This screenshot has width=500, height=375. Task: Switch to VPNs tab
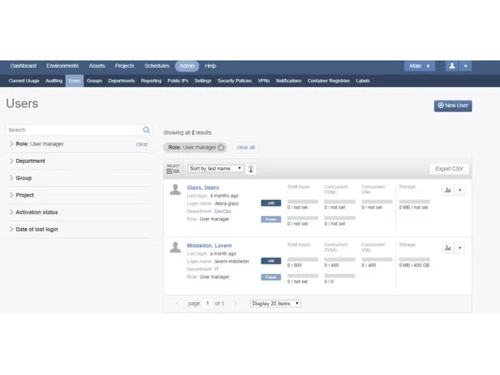pyautogui.click(x=264, y=81)
